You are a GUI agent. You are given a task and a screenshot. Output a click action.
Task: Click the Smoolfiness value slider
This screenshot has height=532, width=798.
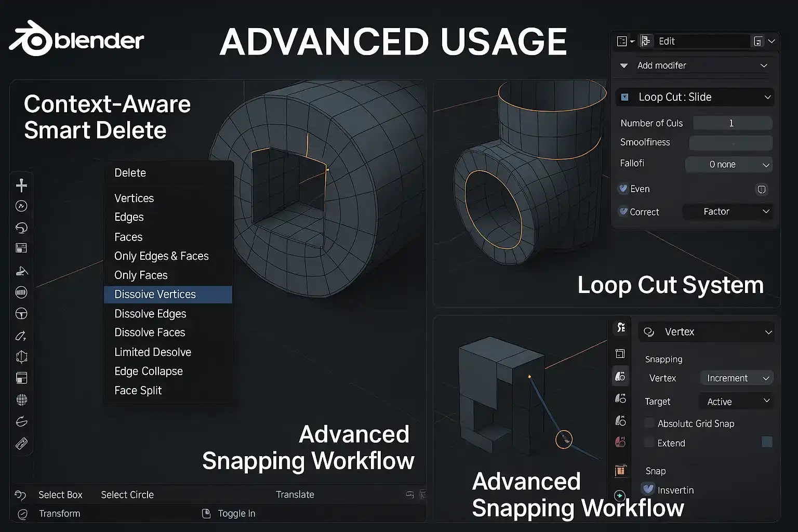point(730,143)
